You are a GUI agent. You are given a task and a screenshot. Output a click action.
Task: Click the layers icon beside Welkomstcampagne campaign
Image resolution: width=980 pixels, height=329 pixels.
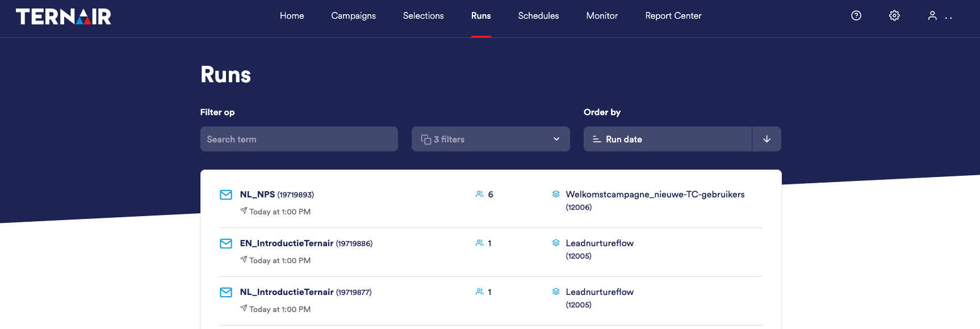(x=556, y=195)
